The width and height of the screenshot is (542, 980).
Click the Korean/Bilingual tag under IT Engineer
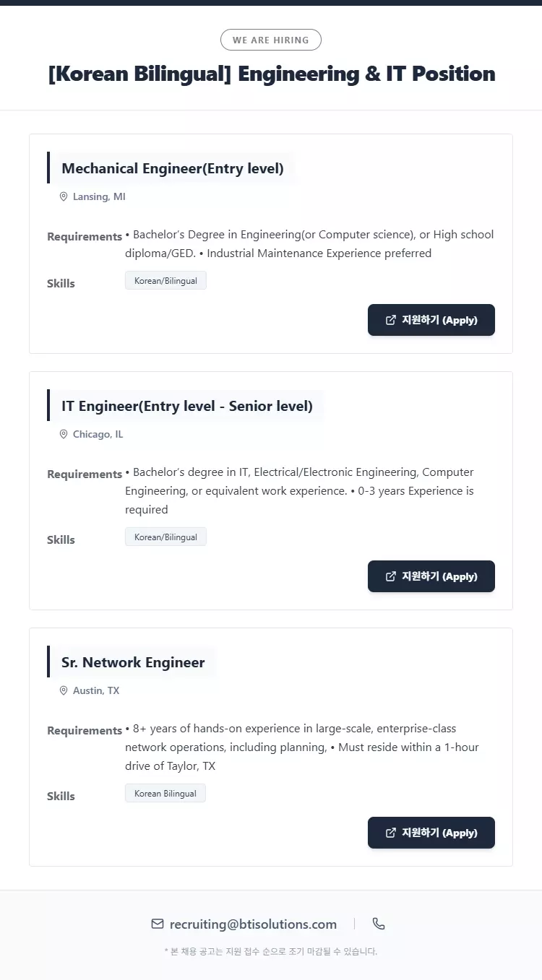pyautogui.click(x=165, y=537)
